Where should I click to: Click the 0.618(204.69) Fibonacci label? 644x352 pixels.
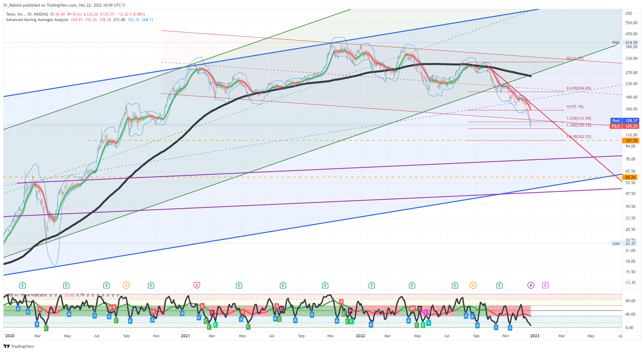pyautogui.click(x=579, y=88)
